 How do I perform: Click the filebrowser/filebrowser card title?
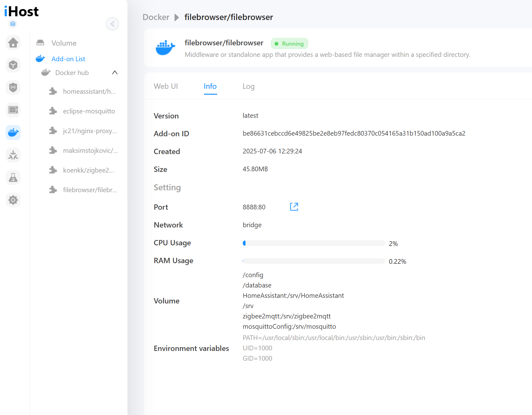point(224,43)
